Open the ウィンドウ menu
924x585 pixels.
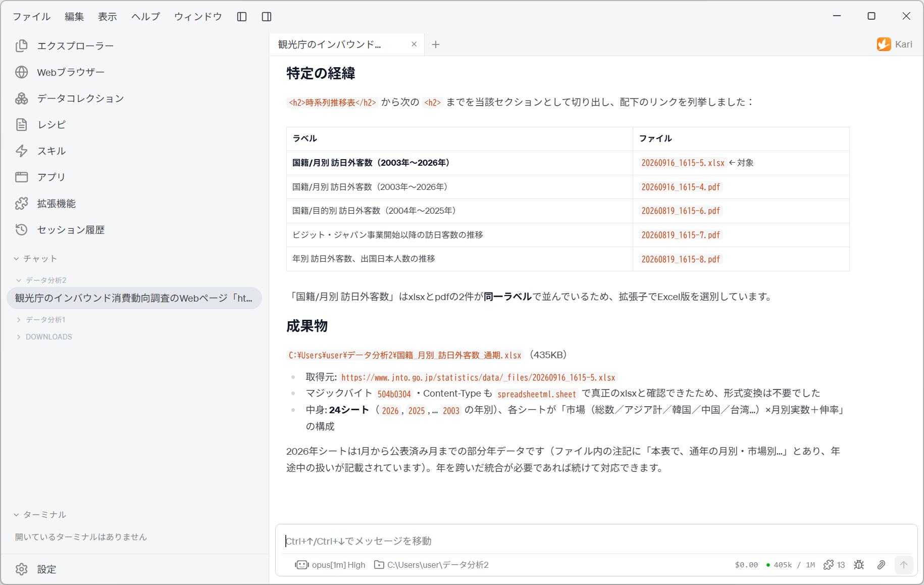198,17
